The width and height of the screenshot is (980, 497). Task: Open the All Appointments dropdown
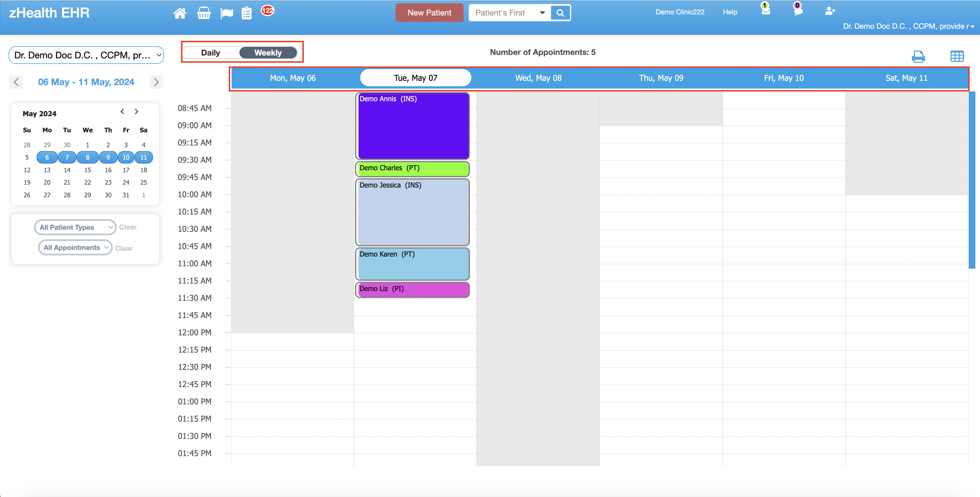pos(75,247)
